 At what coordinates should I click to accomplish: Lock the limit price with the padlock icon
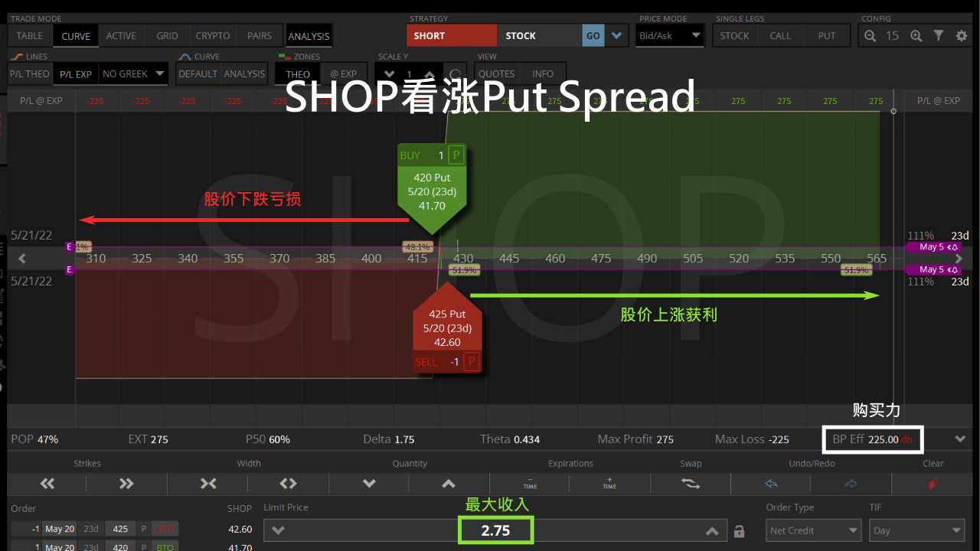coord(739,530)
